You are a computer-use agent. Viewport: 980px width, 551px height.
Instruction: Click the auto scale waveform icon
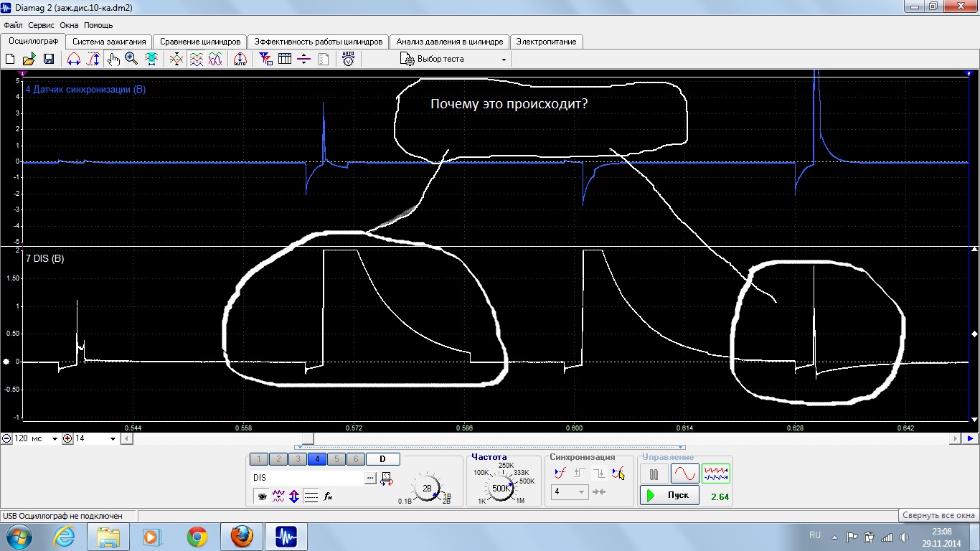click(x=240, y=60)
